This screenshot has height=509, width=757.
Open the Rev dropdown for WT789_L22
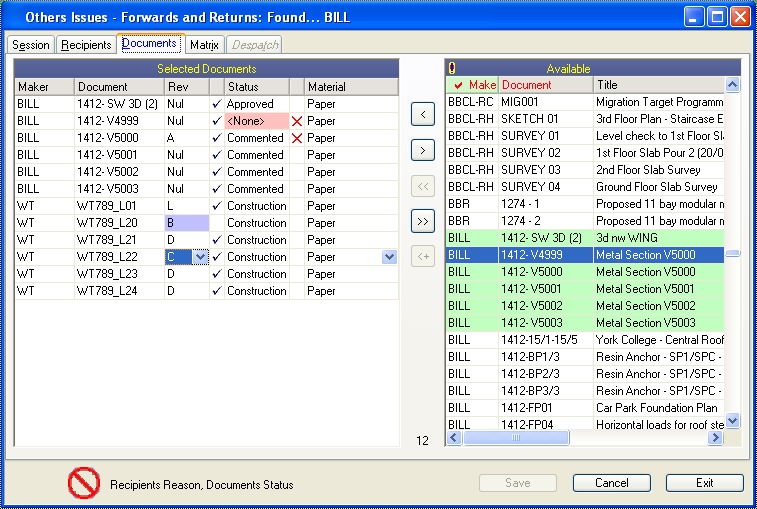pyautogui.click(x=200, y=257)
